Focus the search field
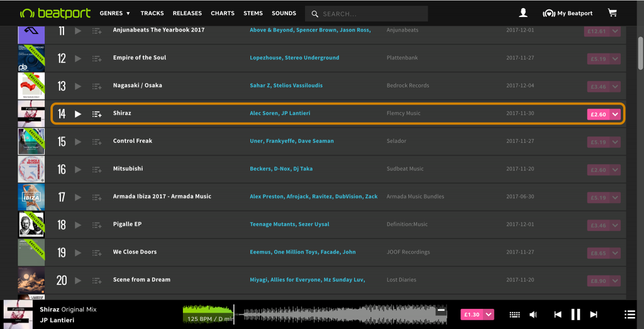The width and height of the screenshot is (644, 329). (367, 14)
